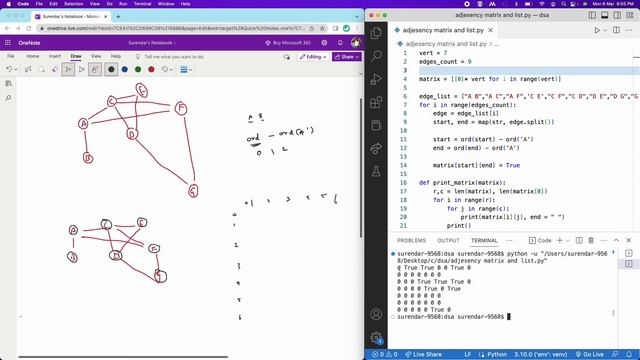Open the Testing flask view in VS Code
This screenshot has width=640, height=360.
376,171
